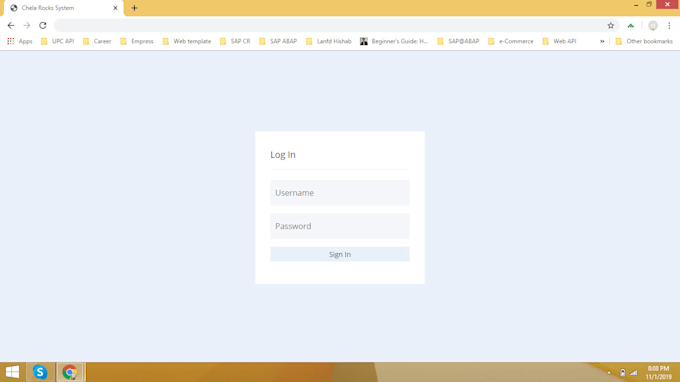Select the Chela Rocks System tab

point(64,8)
